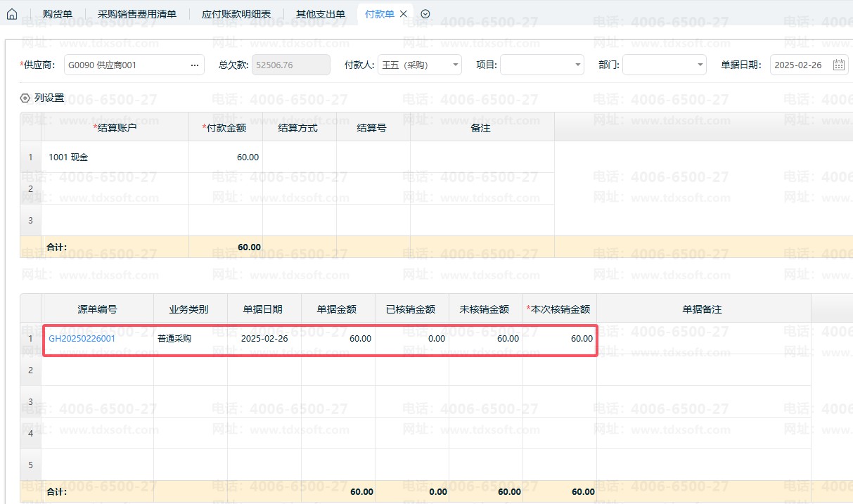
Task: Click the 列设置 text button
Action: point(49,98)
